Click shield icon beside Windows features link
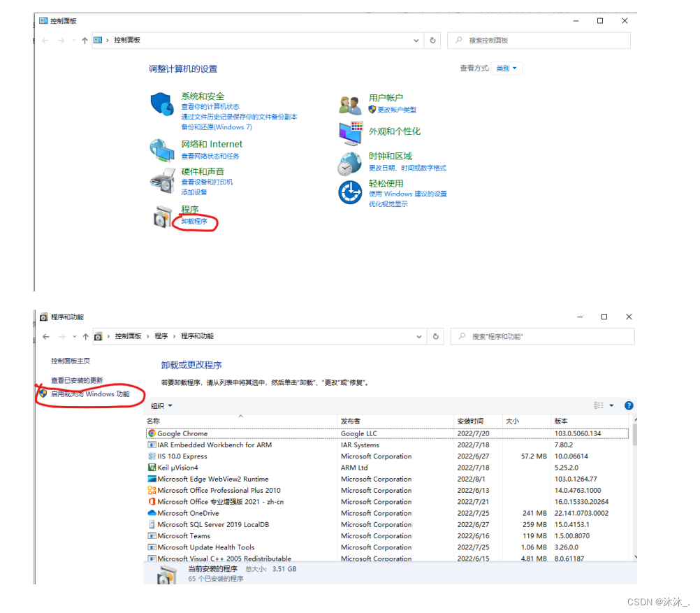700x613 pixels. click(43, 394)
